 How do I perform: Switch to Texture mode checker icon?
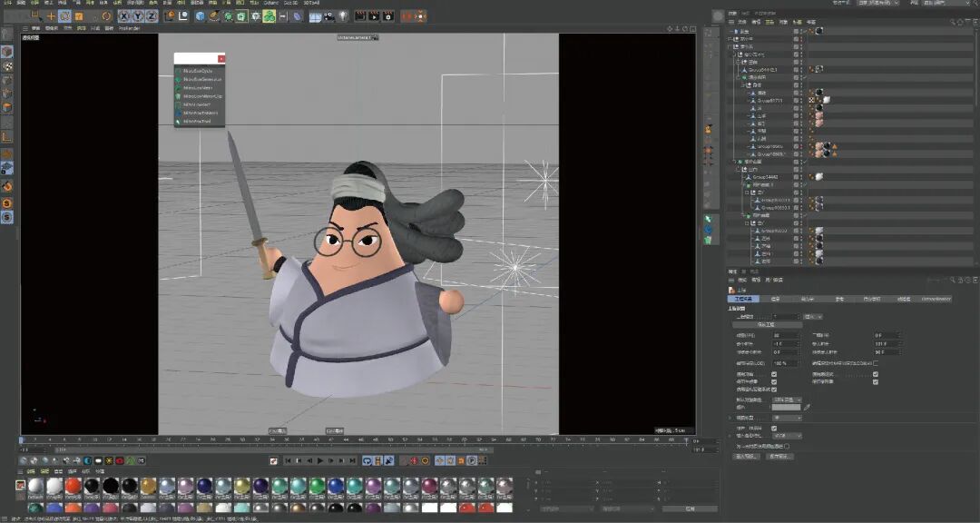pyautogui.click(x=7, y=65)
